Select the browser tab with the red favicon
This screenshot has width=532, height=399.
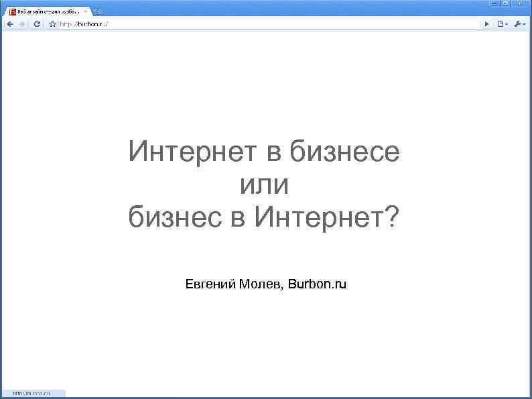48,12
